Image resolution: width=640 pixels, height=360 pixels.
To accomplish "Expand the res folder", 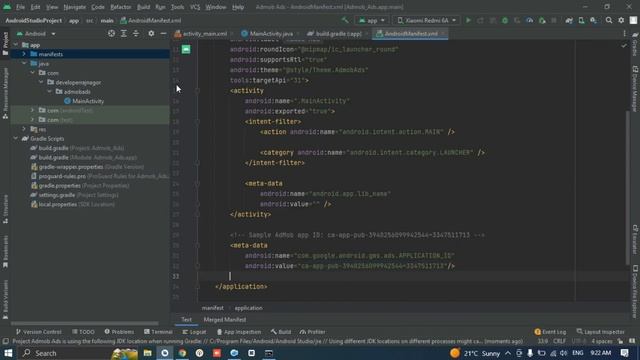I will 24,129.
